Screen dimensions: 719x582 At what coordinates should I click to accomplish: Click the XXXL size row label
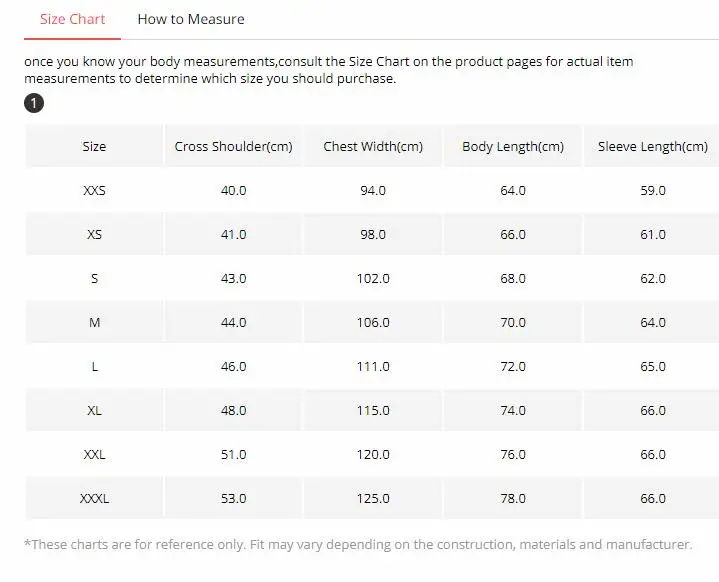(94, 499)
